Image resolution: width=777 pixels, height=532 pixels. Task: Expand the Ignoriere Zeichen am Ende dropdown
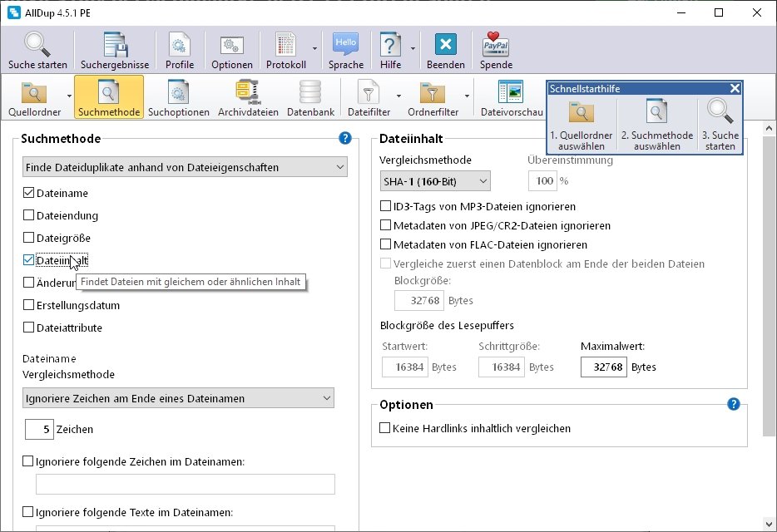tap(177, 398)
